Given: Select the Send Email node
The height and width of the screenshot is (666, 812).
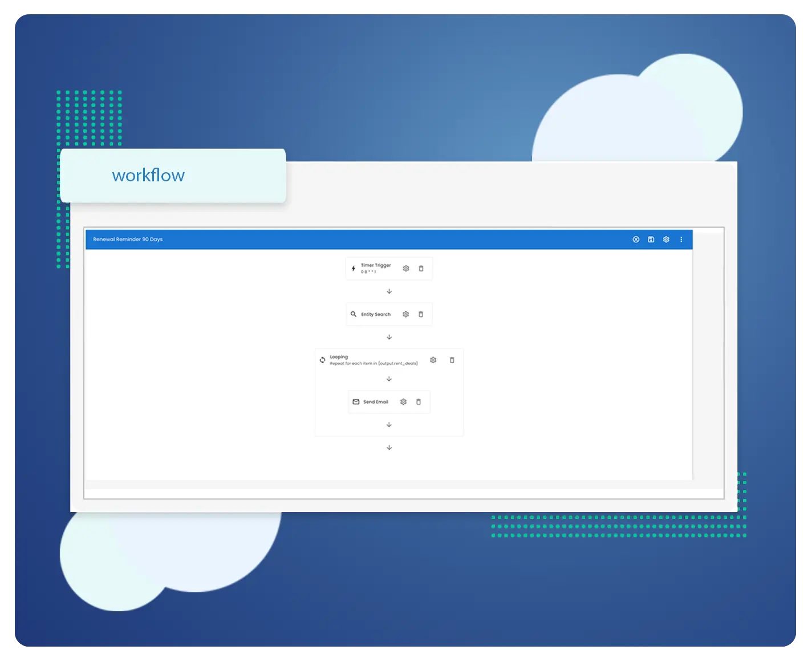Looking at the screenshot, I should (x=375, y=402).
